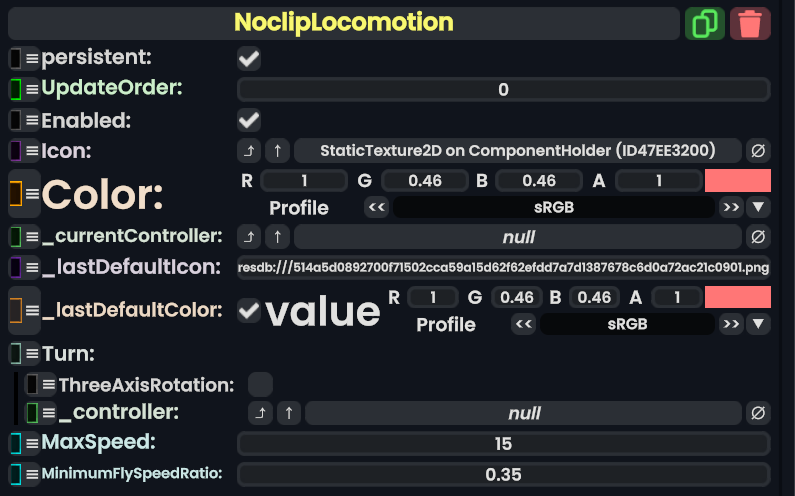
Task: Click the up-arrow button in _controller row
Action: (288, 413)
